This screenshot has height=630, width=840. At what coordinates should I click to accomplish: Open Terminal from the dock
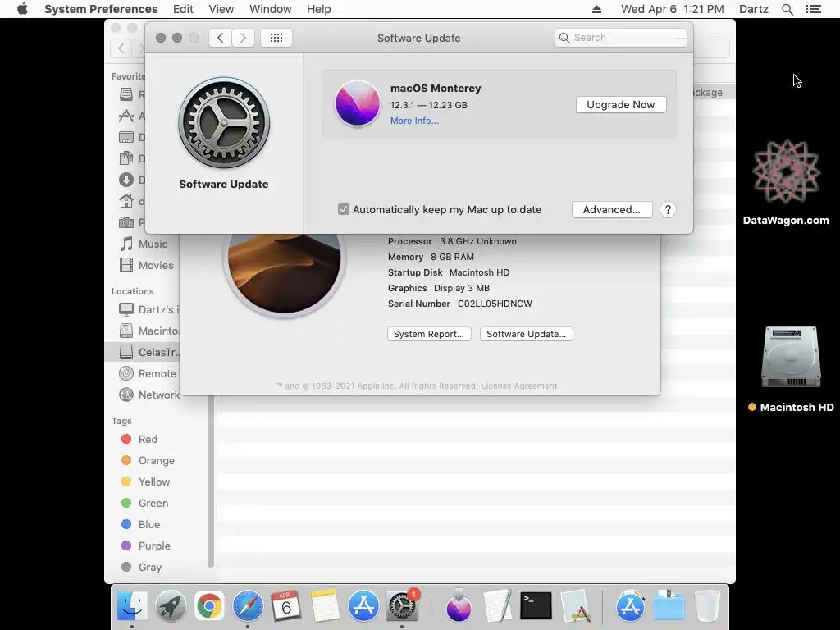coord(536,606)
